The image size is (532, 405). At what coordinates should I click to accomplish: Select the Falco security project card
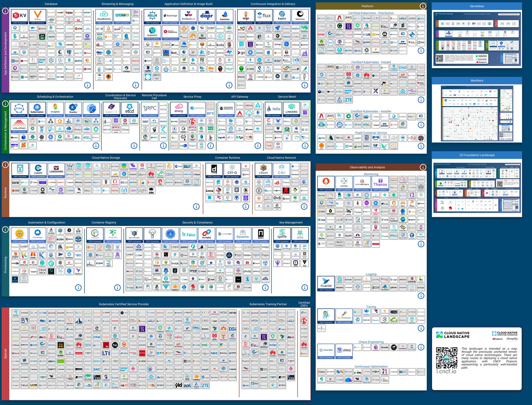point(188,235)
